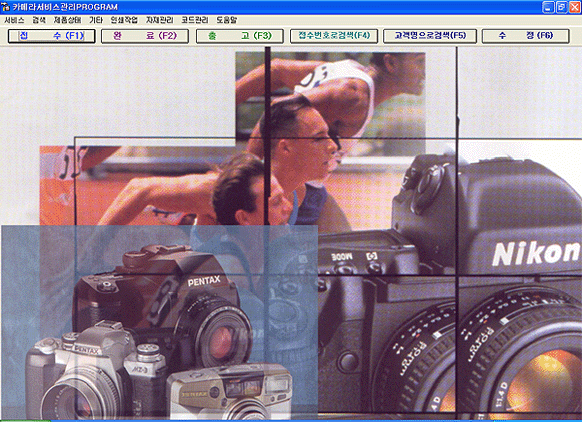The height and width of the screenshot is (422, 582).
Task: Minimize the 카메라서비스관리 window
Action: pyautogui.click(x=549, y=7)
